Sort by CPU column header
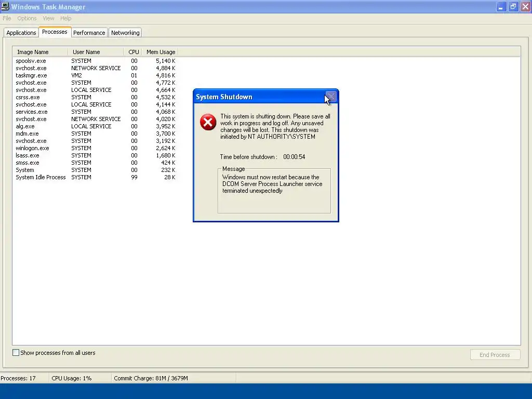This screenshot has height=399, width=532. coord(133,52)
